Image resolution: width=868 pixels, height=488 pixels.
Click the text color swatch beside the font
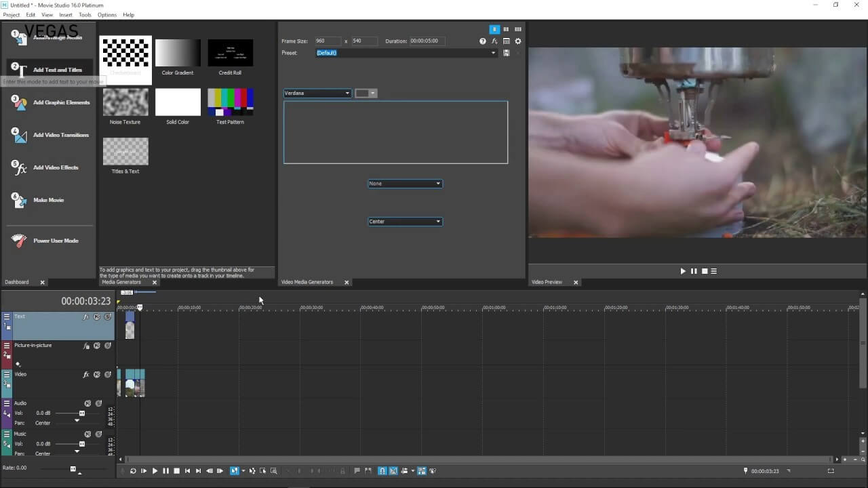[363, 94]
